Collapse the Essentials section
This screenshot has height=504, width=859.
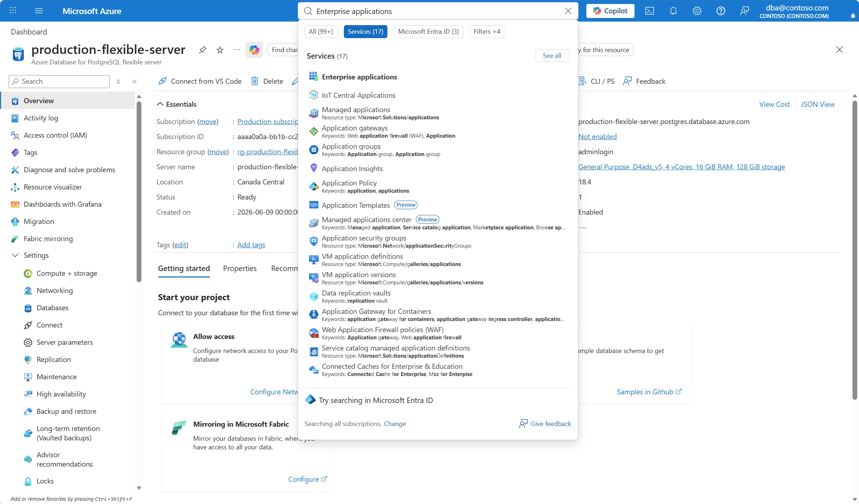point(160,104)
